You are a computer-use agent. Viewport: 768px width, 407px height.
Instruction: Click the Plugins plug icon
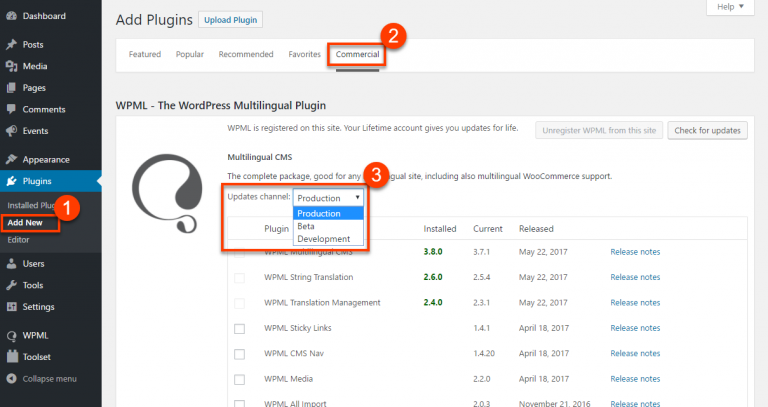coord(11,181)
